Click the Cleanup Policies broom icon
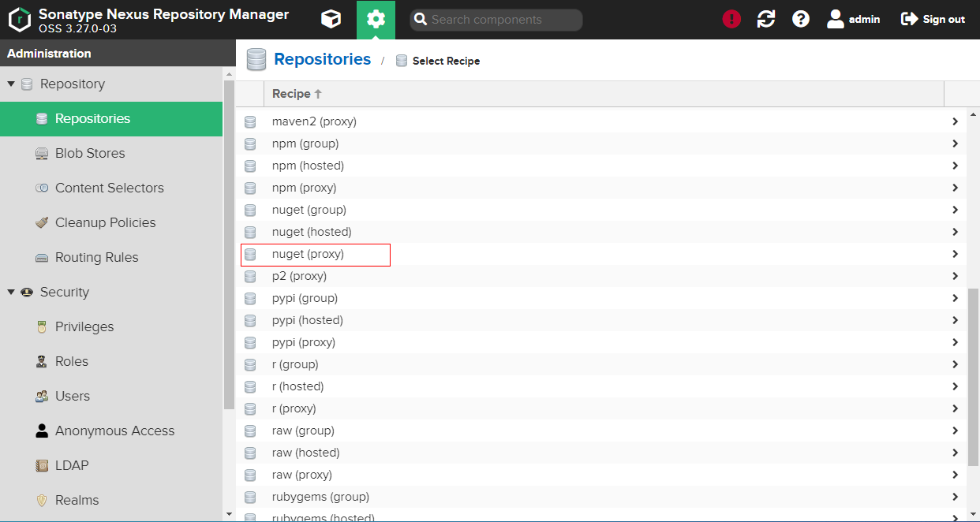 pos(42,223)
